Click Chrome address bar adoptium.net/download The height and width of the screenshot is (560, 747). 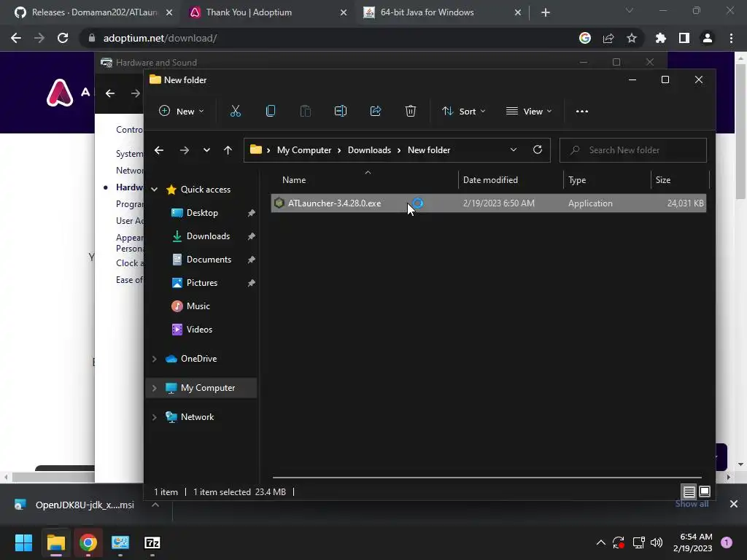160,38
